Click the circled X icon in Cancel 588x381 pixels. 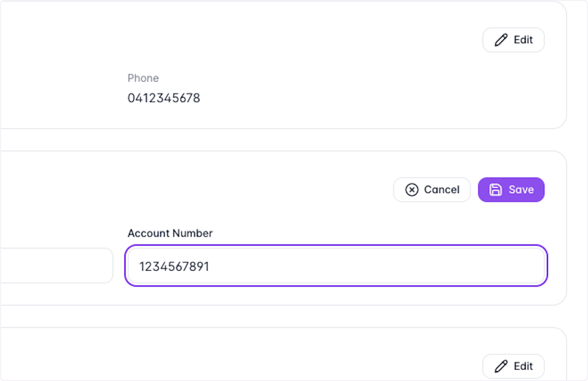(x=412, y=190)
